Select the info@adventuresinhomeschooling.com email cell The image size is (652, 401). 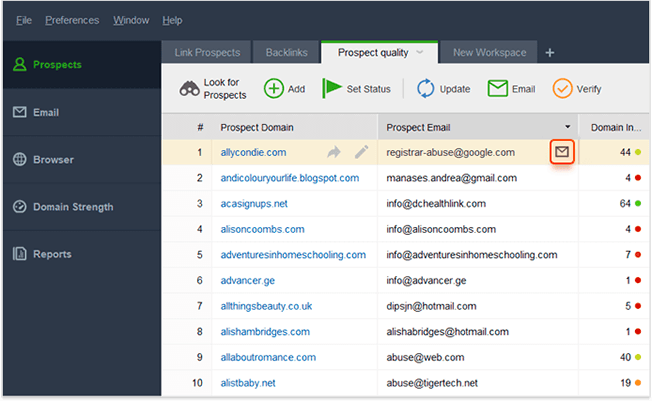pos(477,255)
